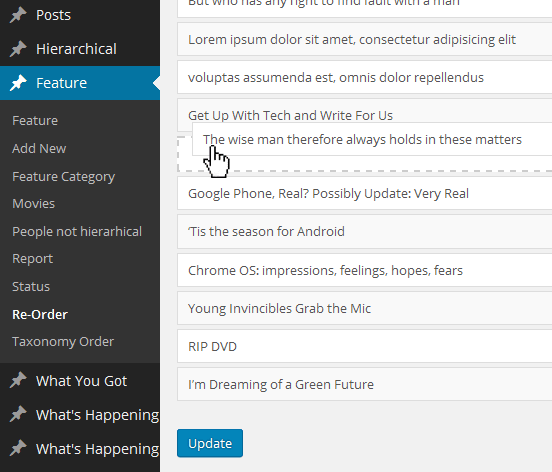Image resolution: width=552 pixels, height=472 pixels.
Task: Click the blue Update button
Action: pos(210,443)
